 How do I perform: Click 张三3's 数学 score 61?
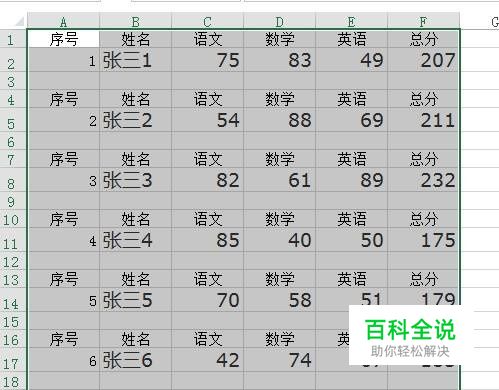coord(279,180)
